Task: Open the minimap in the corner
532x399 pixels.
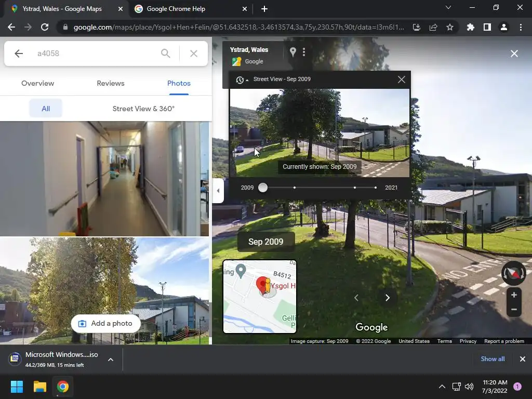Action: [x=260, y=297]
